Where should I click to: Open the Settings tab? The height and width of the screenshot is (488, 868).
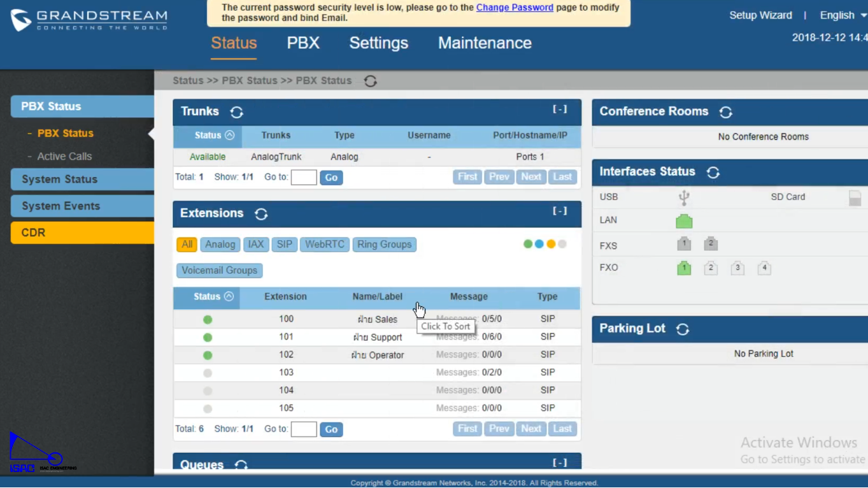[378, 43]
